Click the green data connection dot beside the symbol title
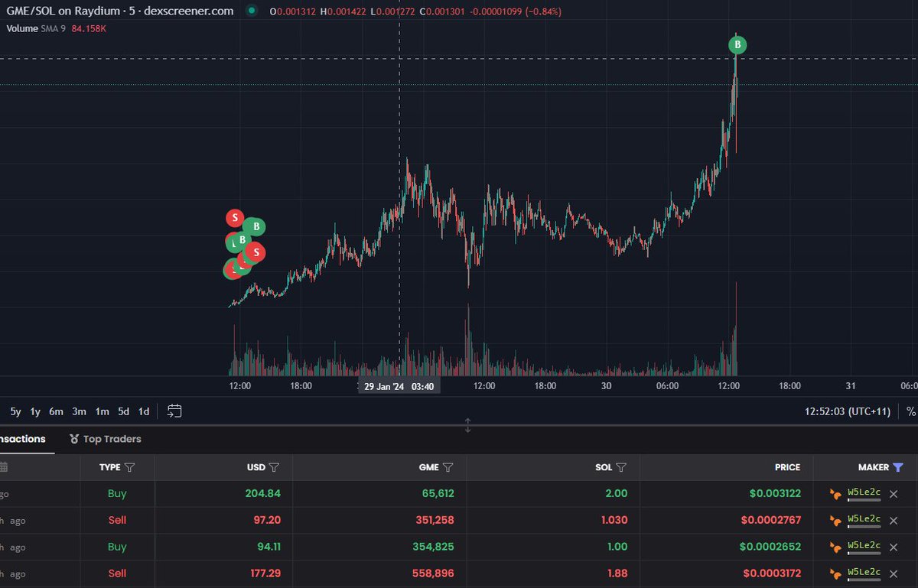The height and width of the screenshot is (588, 918). point(252,11)
